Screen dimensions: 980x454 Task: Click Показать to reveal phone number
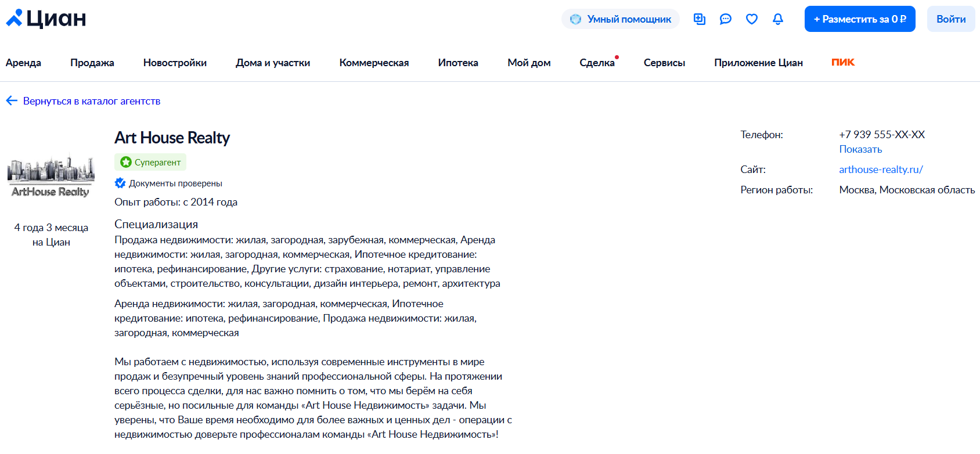pos(860,149)
